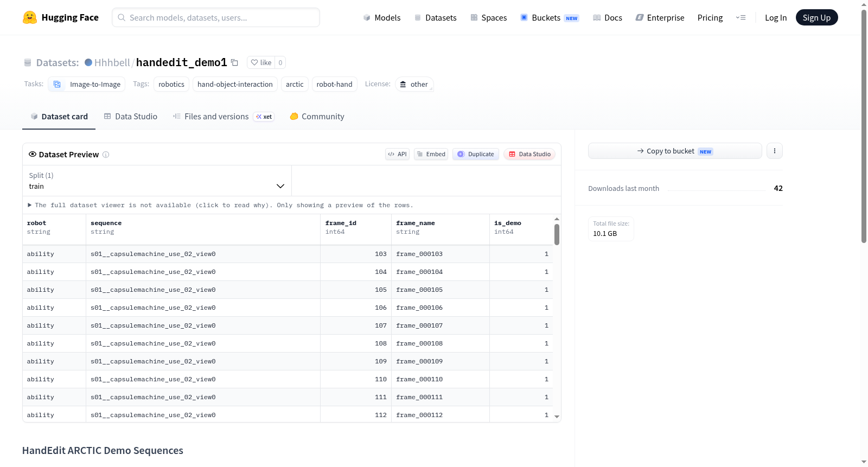Click the Hhhbell user avatar

click(88, 62)
